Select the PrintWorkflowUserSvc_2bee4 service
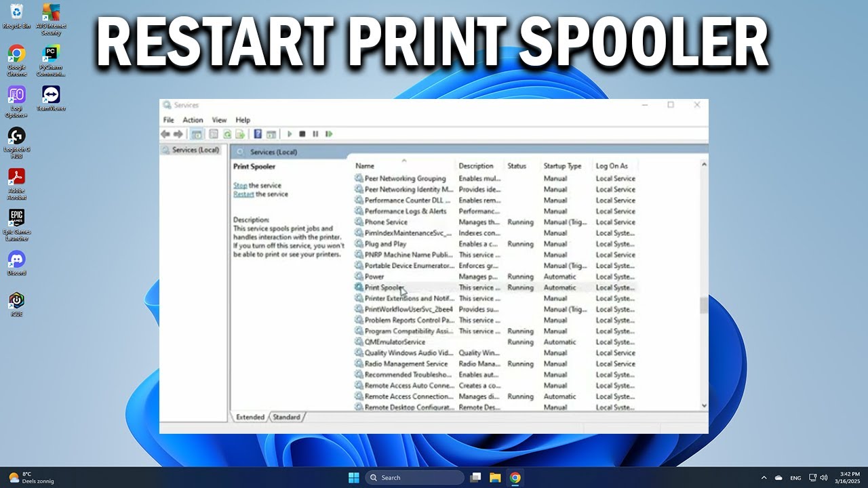Screen dimensions: 868x488 point(495,309)
